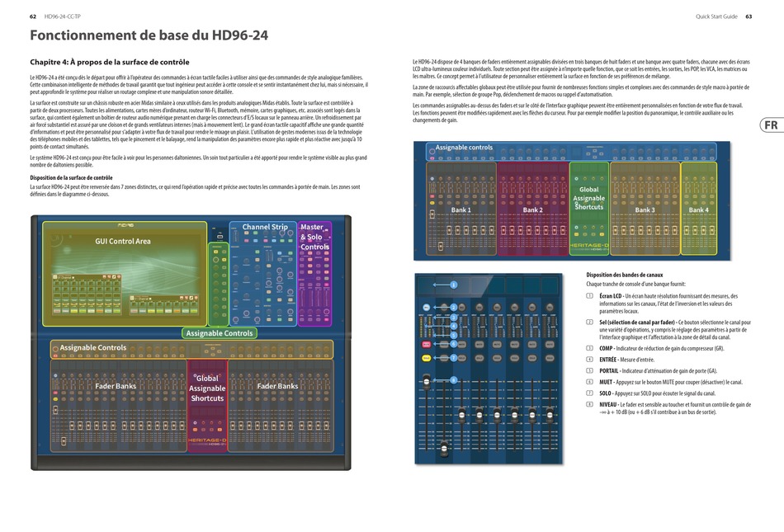Click the second channel's fader knob near the bottom
Screen dimensions: 784x532
(x=444, y=450)
